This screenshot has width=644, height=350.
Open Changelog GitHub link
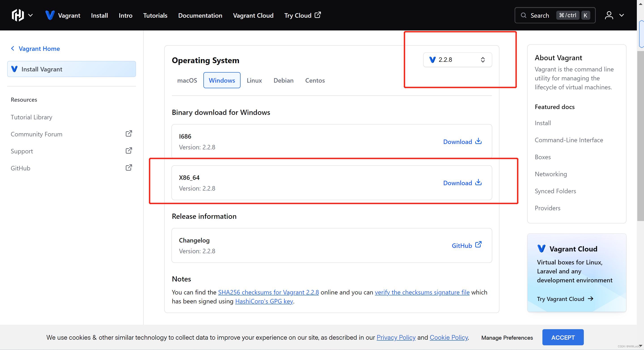coord(467,245)
